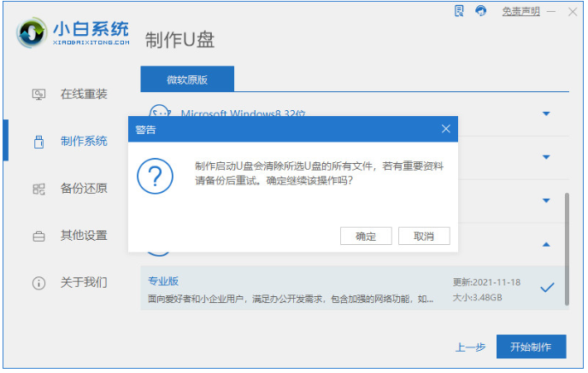Screen dimensions: 588x373
Task: Switch to the 微软原版 tab
Action: [x=187, y=79]
